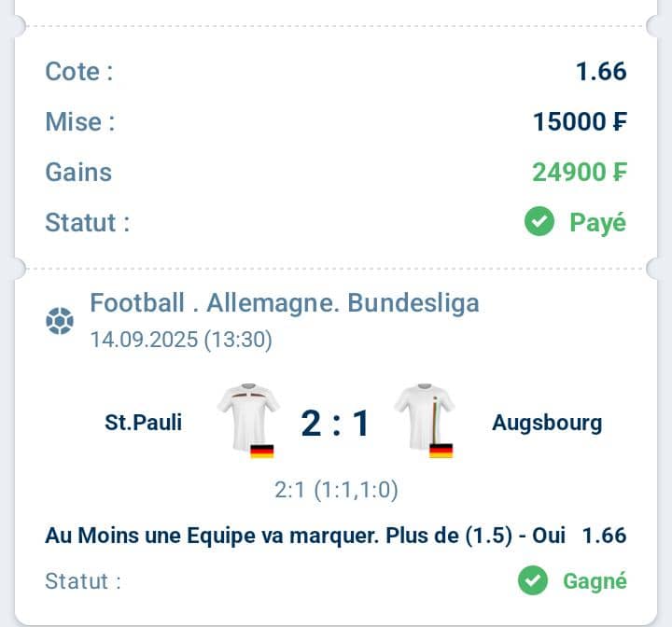Screen dimensions: 672x627
Task: Click the German flag under St.Pauli's jersey
Action: point(262,451)
